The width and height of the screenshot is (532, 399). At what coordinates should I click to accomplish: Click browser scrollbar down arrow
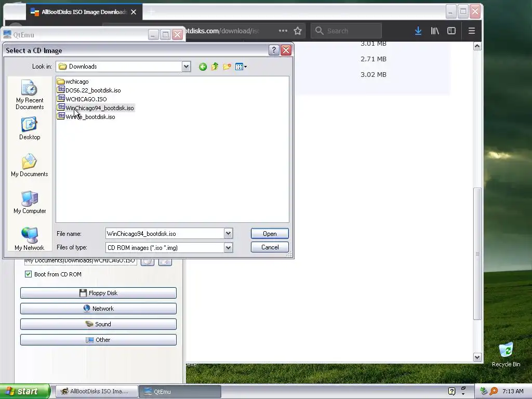pos(477,357)
